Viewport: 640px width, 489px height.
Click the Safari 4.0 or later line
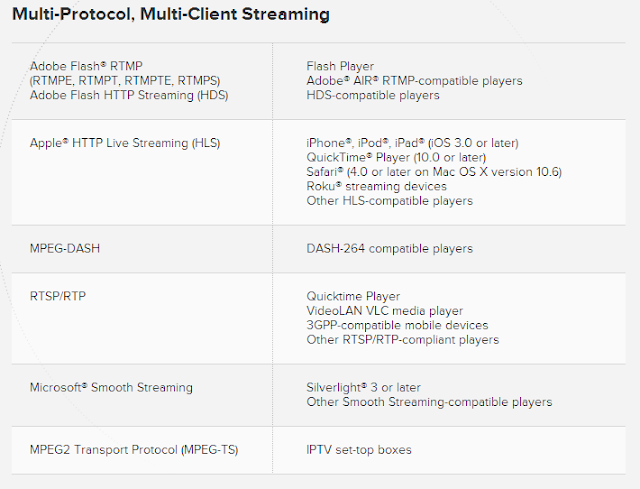pyautogui.click(x=434, y=172)
